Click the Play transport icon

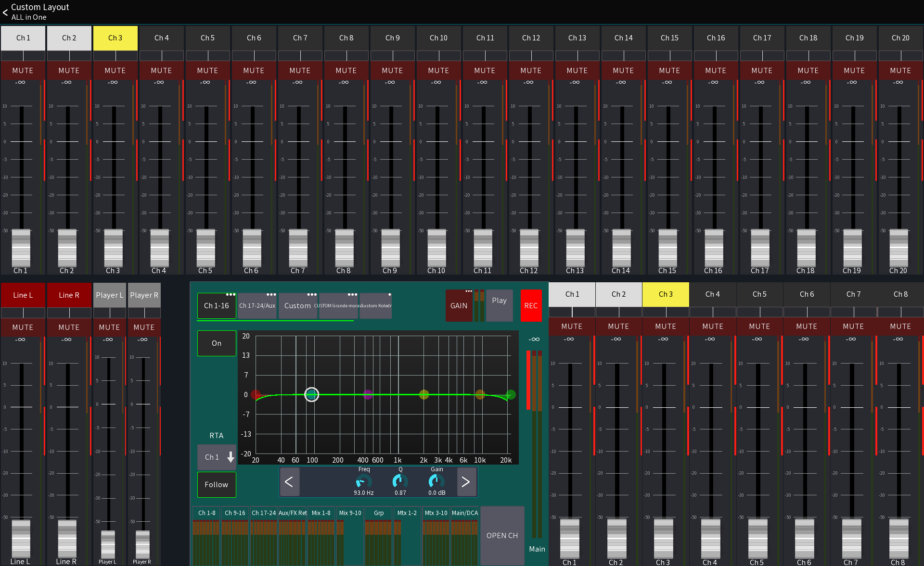click(x=499, y=305)
